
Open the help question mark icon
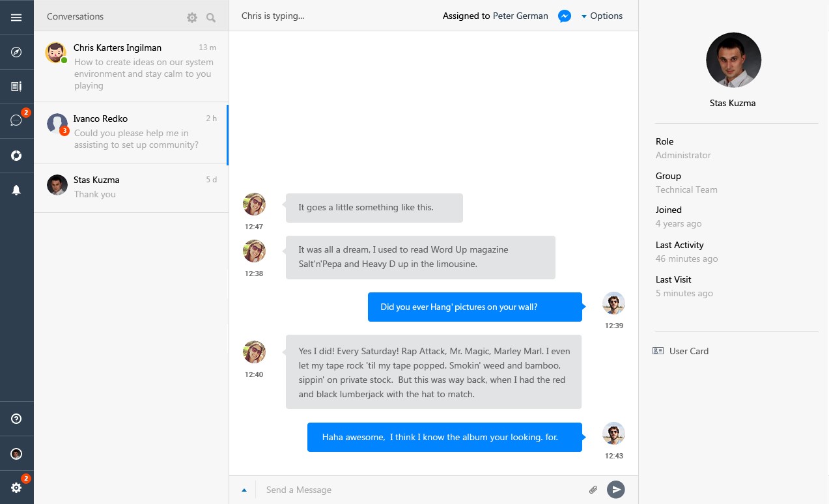tap(16, 419)
